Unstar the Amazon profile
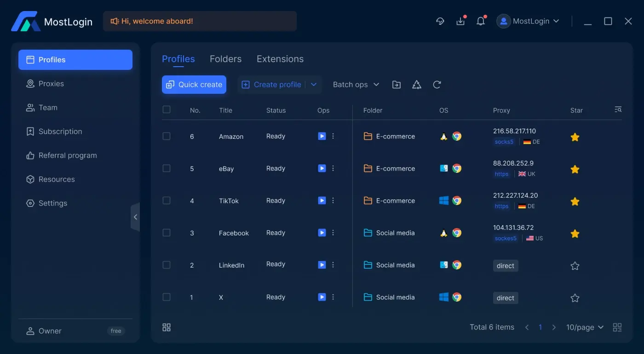644x354 pixels. [575, 137]
